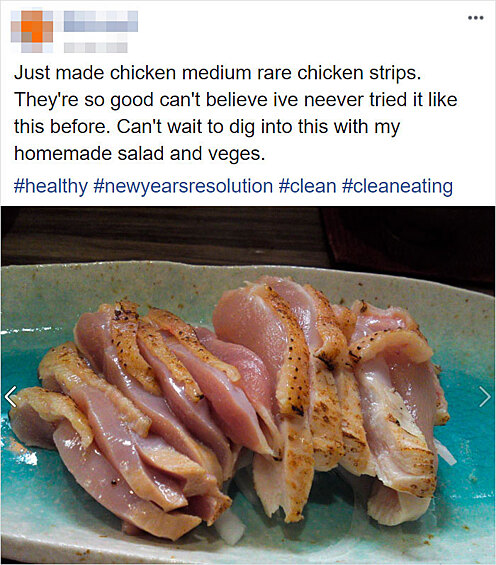Viewport: 496px width, 565px height.
Task: Click the 'They're so good' text line
Action: coord(236,100)
